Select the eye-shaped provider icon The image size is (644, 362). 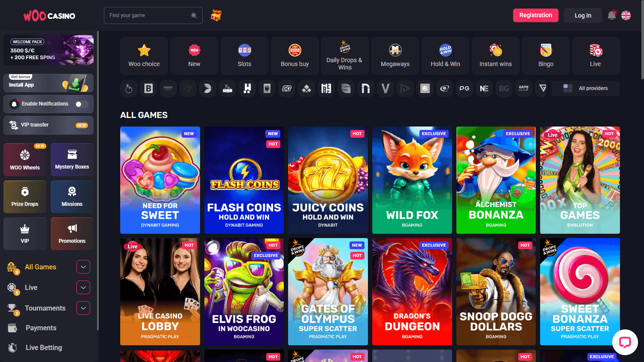(x=445, y=88)
